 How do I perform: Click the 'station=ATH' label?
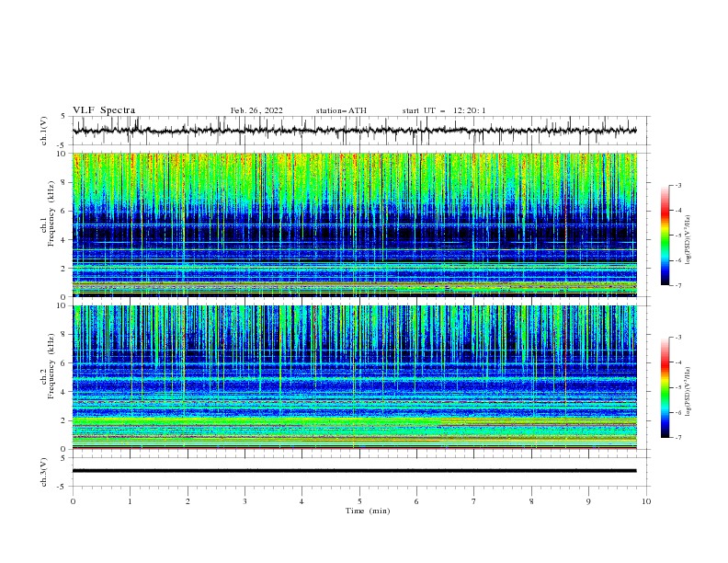[341, 110]
